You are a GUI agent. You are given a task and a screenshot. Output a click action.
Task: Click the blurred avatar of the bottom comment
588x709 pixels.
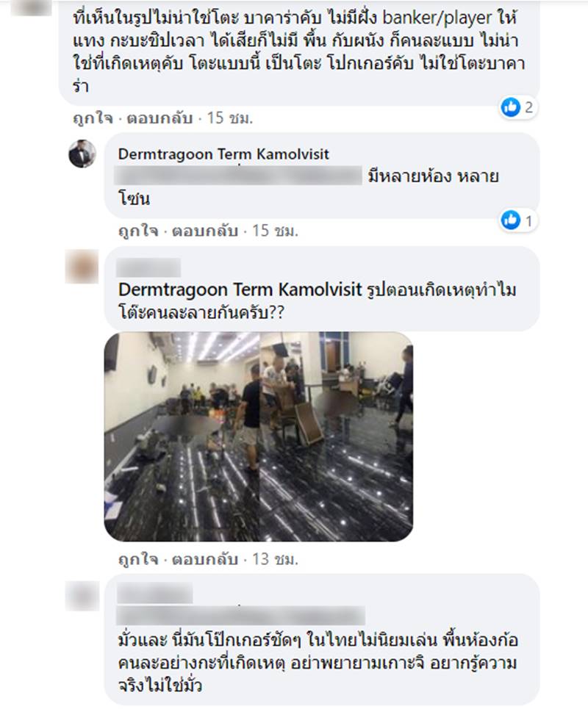(x=82, y=595)
